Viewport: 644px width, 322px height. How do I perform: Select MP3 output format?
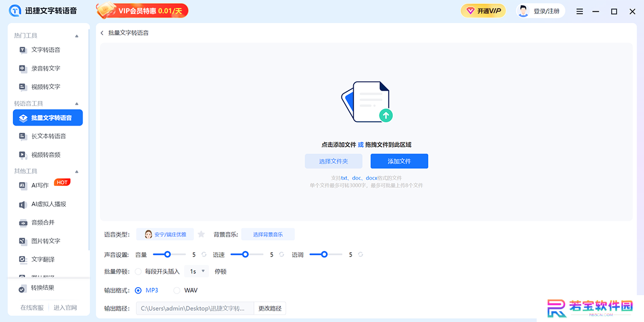(x=138, y=290)
